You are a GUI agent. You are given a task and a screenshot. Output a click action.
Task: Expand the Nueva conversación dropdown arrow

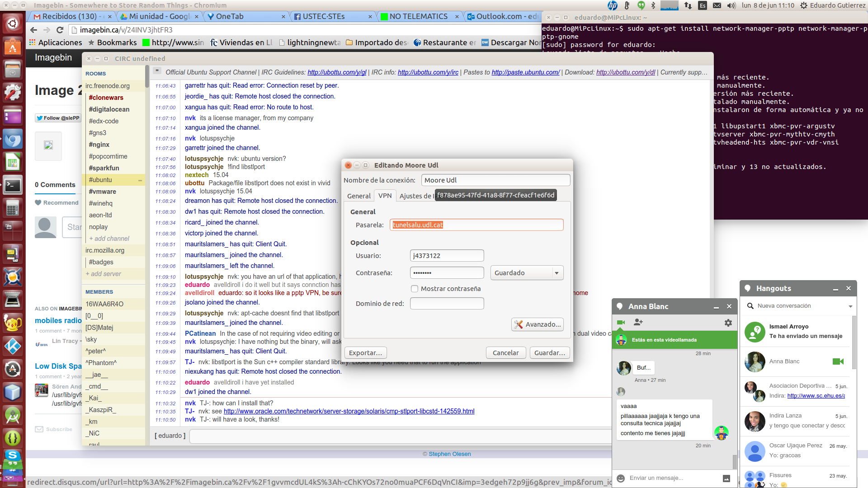click(850, 306)
